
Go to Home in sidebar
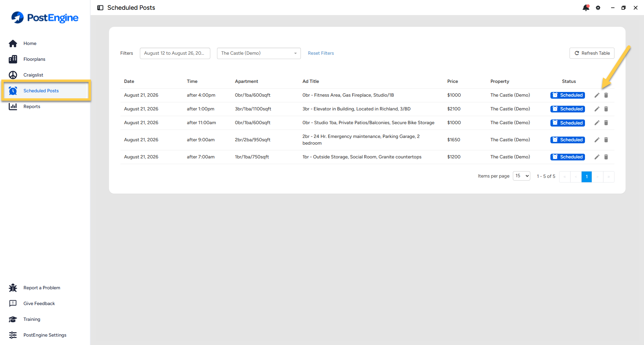30,43
